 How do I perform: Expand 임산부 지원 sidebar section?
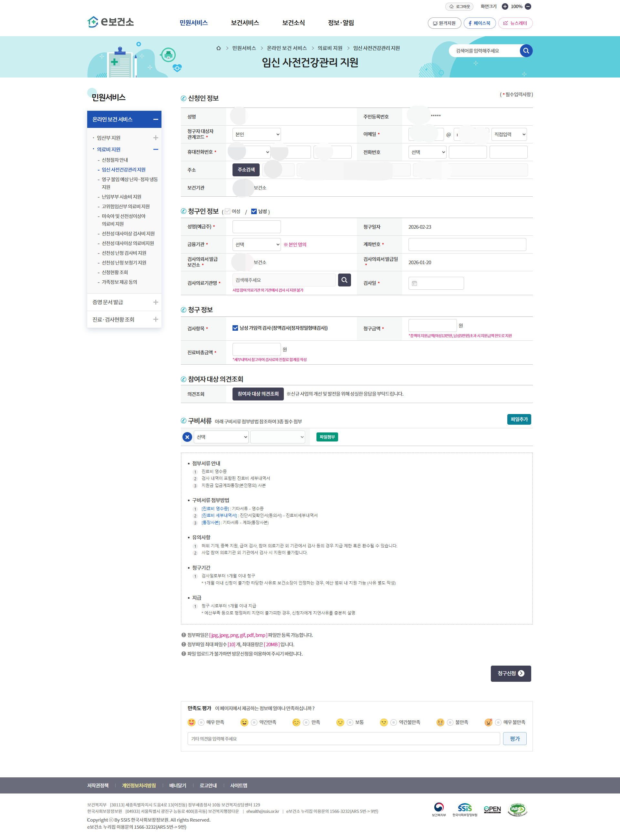click(156, 138)
